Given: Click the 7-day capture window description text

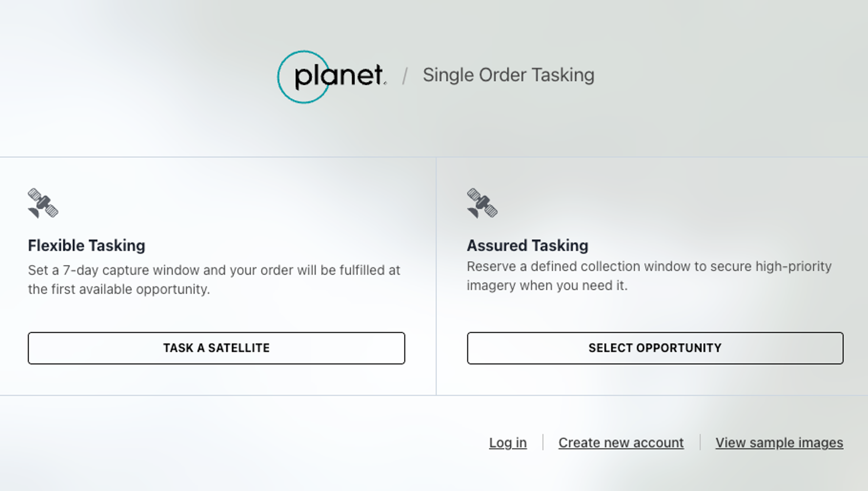Looking at the screenshot, I should (214, 270).
